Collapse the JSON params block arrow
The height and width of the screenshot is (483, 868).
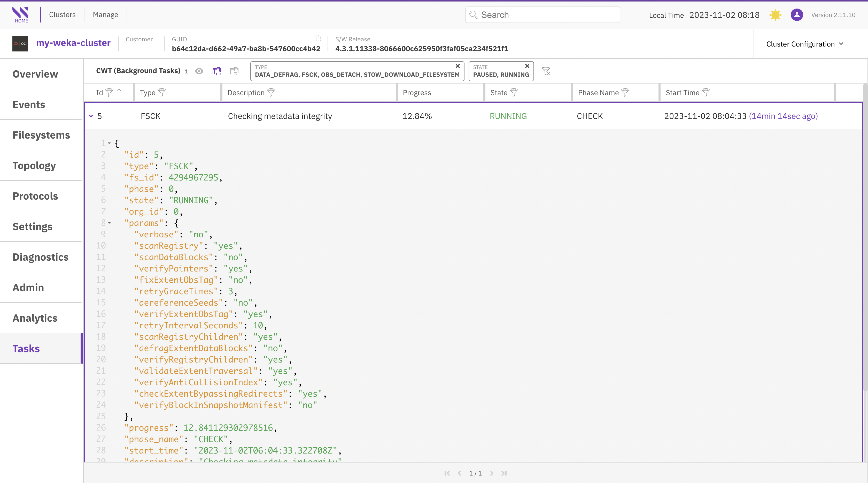pyautogui.click(x=109, y=223)
